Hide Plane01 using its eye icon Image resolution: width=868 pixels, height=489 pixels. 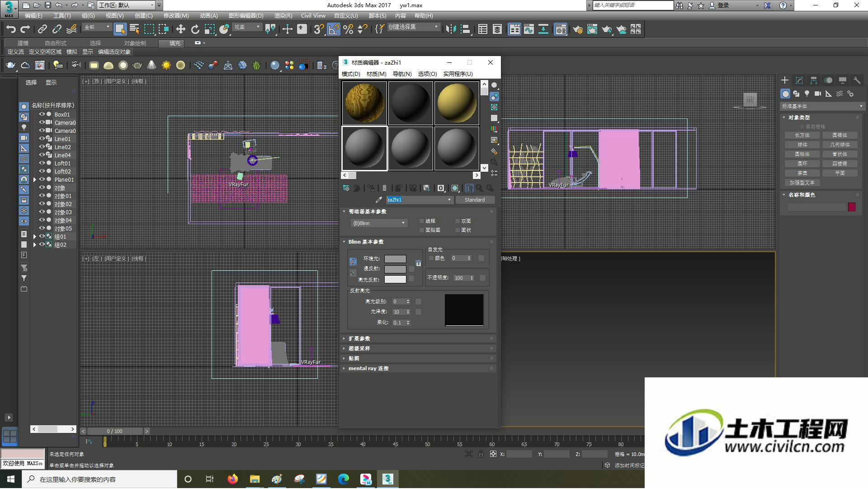[42, 179]
